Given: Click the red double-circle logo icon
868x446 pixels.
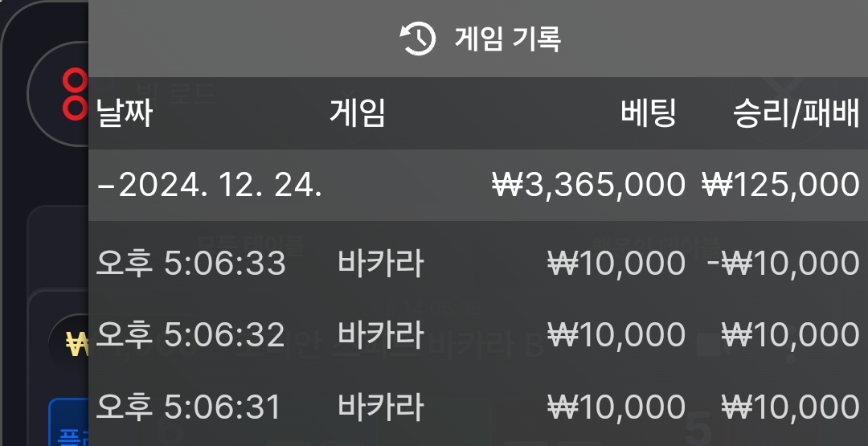Looking at the screenshot, I should click(76, 94).
